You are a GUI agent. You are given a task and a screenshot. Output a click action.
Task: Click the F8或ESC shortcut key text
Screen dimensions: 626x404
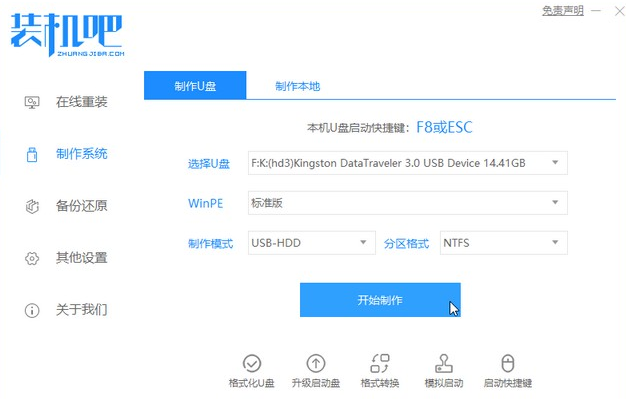444,127
